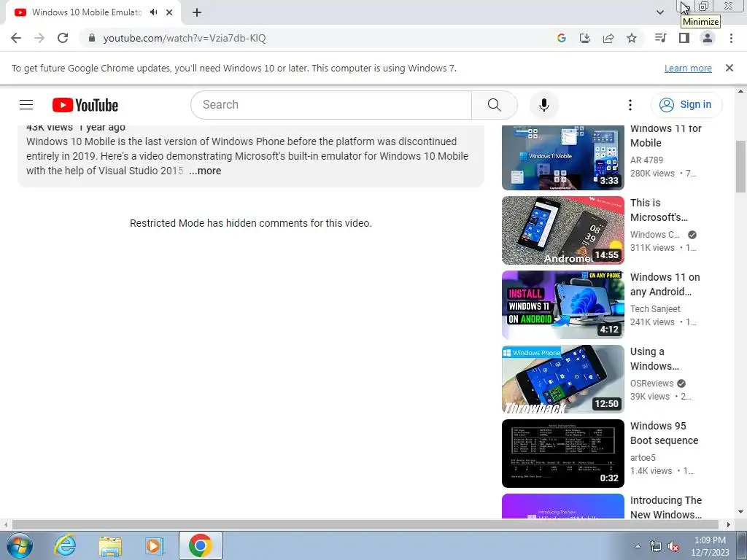This screenshot has width=747, height=560.
Task: Click the Learn more link
Action: click(x=688, y=68)
